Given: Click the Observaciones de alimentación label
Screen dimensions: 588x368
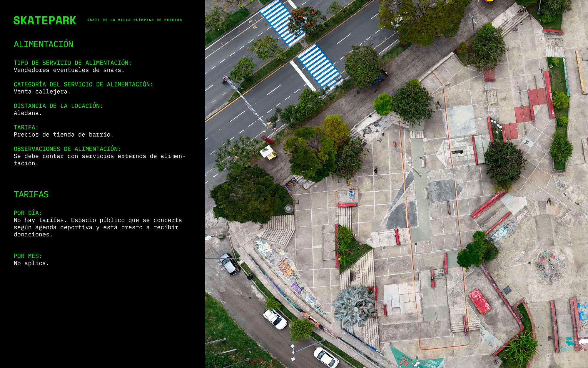Looking at the screenshot, I should click(67, 149).
